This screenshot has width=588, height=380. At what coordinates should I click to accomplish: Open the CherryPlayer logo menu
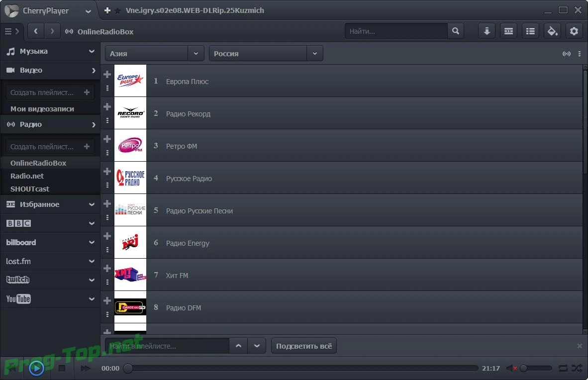11,10
